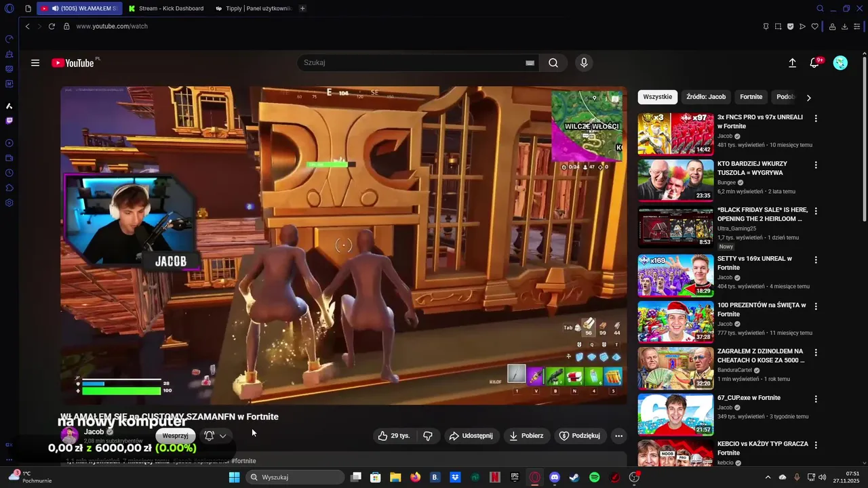The image size is (868, 488).
Task: Open browser downloads icon in toolbar
Action: (x=844, y=26)
